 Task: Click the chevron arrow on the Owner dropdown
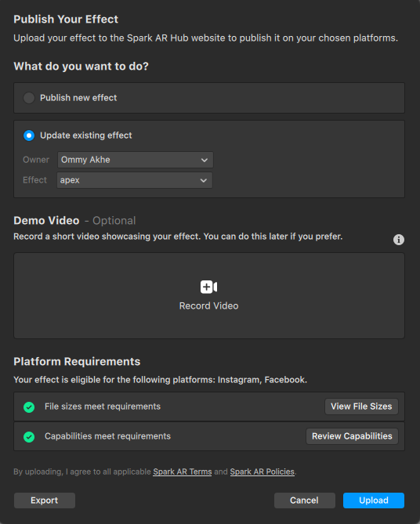click(x=205, y=160)
